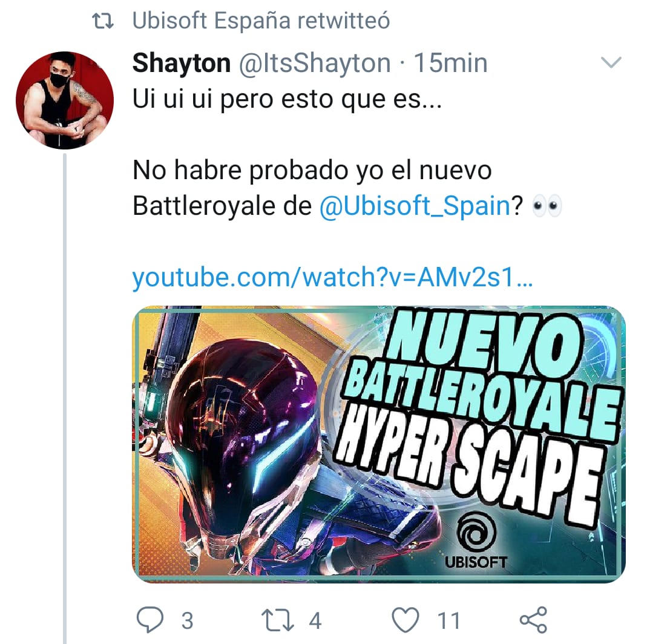Open the Hyper Scape video thumbnail
This screenshot has width=647, height=644.
[x=379, y=444]
